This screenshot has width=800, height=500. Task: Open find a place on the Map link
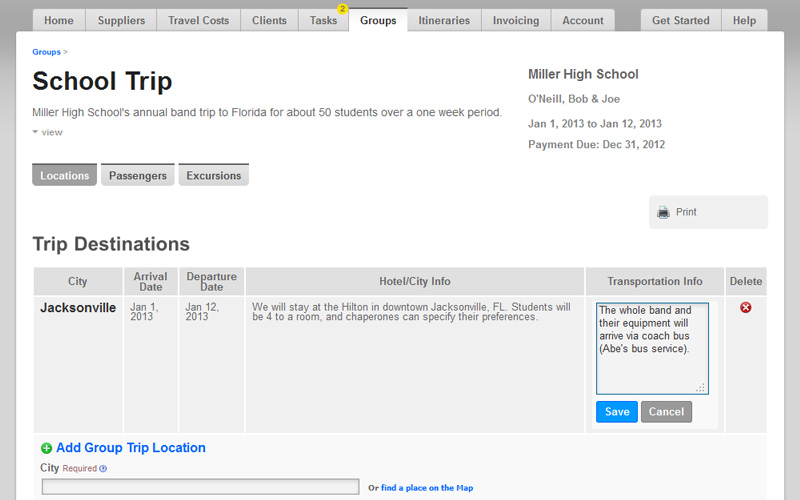(427, 488)
